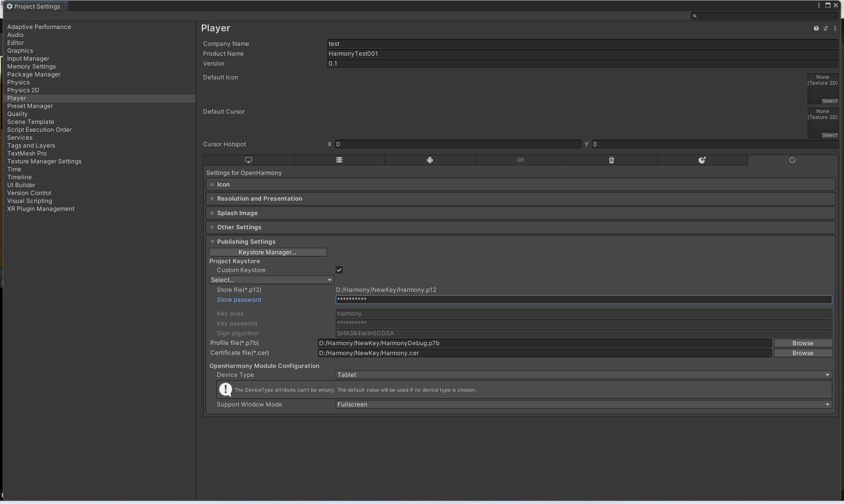Click the Cursor Hotspot Y field
The width and height of the screenshot is (844, 504).
[715, 144]
